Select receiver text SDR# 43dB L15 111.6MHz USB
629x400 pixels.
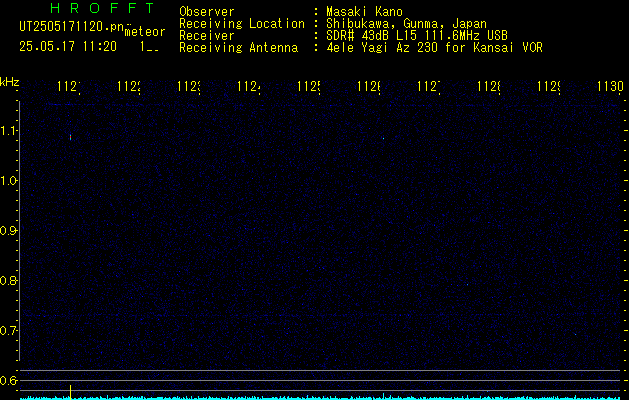417,36
